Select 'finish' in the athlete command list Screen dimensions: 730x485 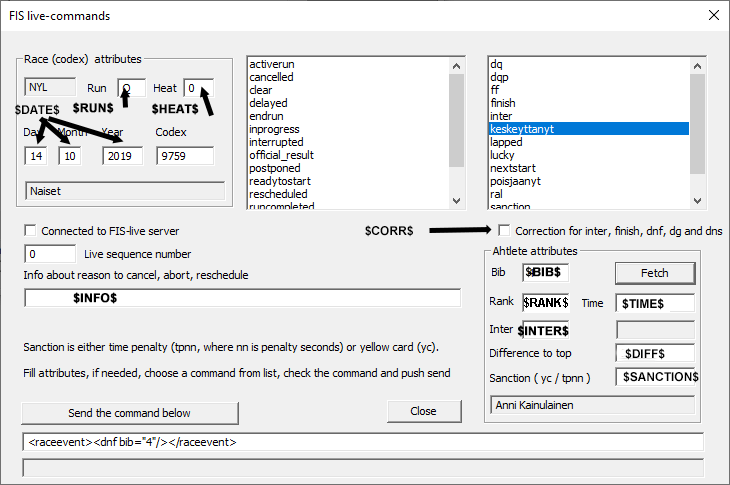pos(503,103)
